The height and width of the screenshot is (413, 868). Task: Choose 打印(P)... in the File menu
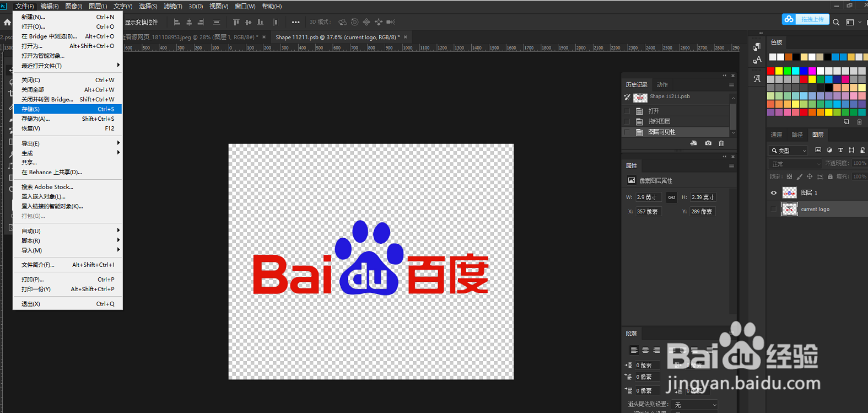[67, 280]
